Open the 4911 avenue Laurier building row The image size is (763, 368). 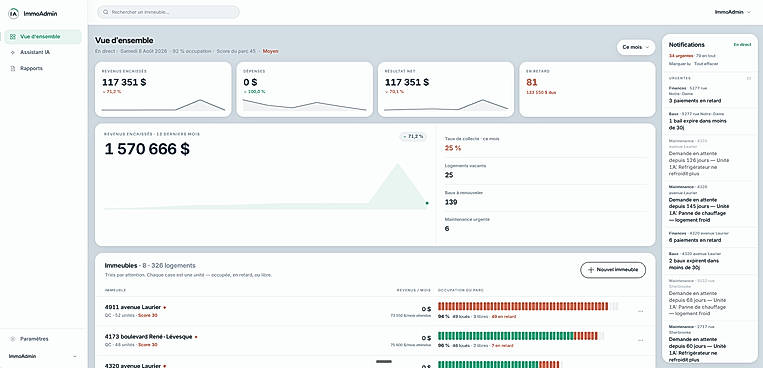375,311
